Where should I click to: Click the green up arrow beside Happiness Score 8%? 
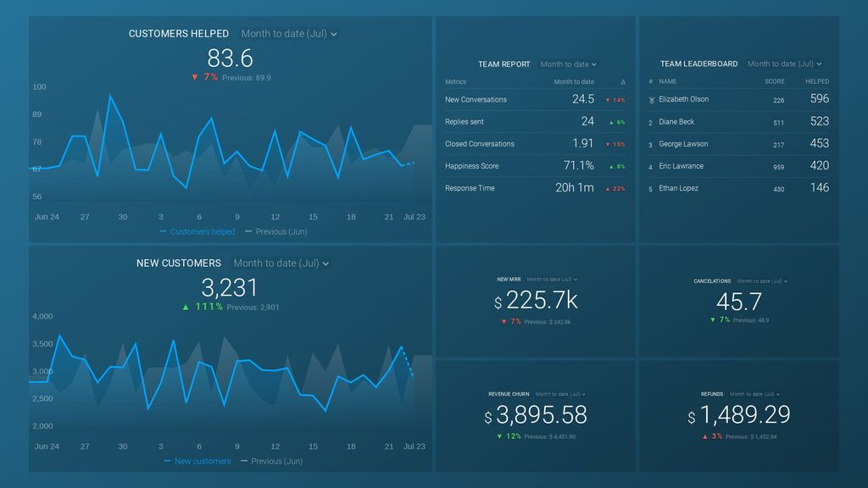[611, 167]
